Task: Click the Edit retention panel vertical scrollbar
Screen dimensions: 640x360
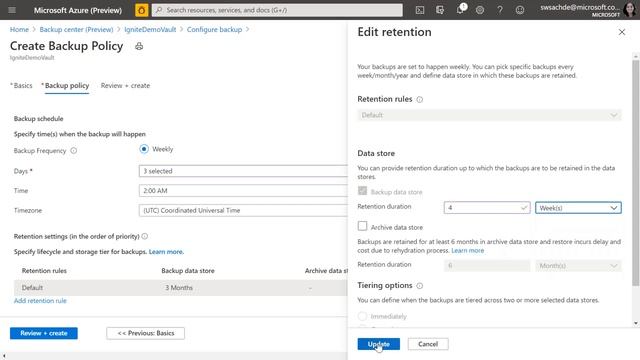Action: (x=636, y=173)
